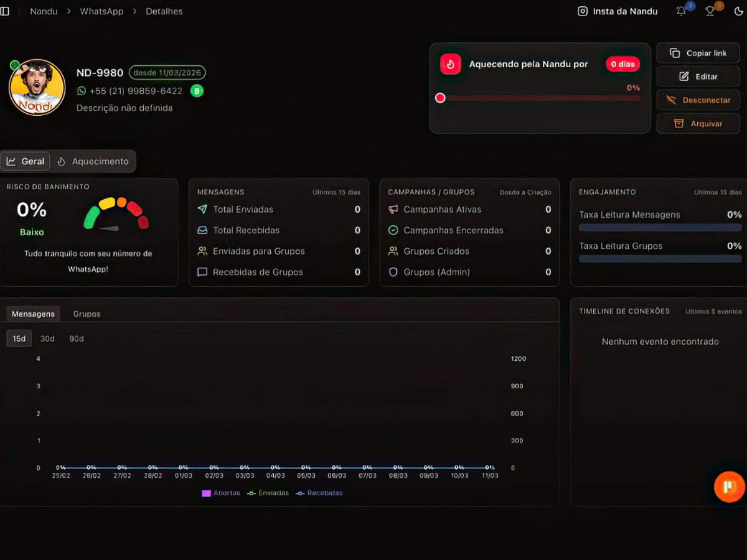Click the Desconectar button
This screenshot has width=747, height=560.
[698, 100]
